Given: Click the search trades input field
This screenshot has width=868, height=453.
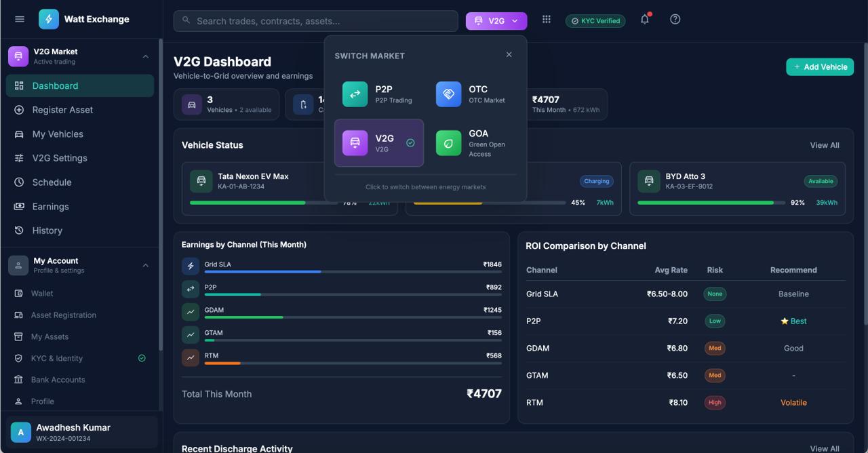Looking at the screenshot, I should pos(315,20).
